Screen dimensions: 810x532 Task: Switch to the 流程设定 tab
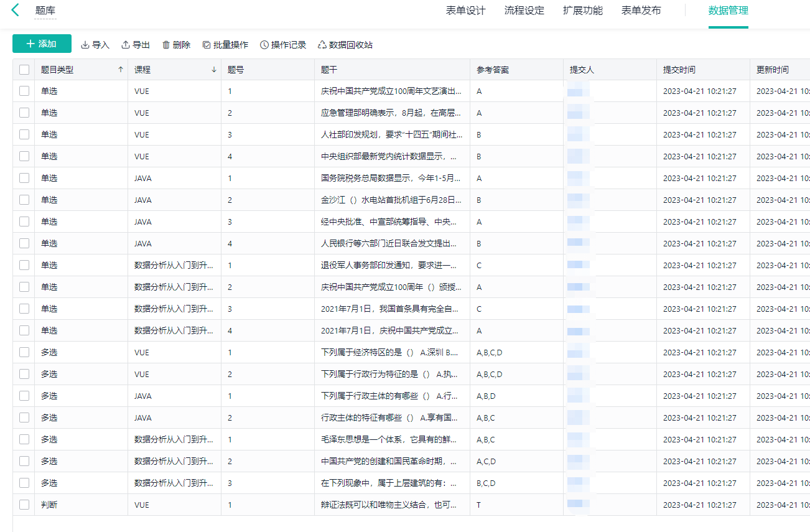[x=524, y=11]
